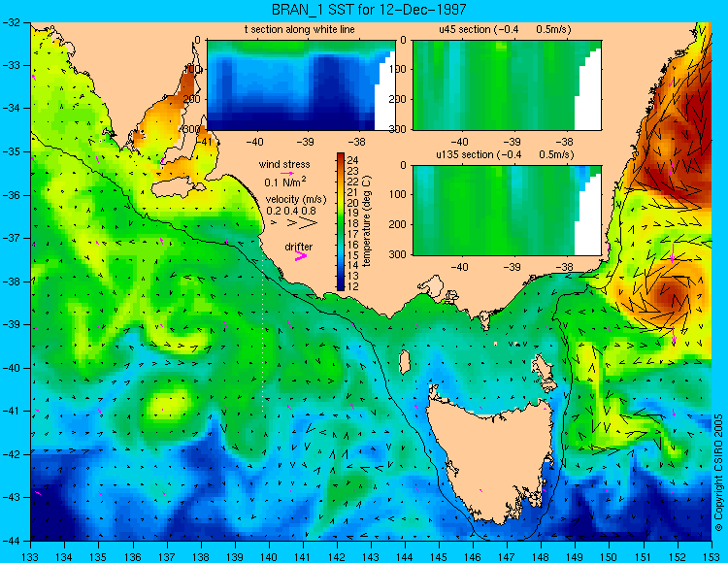
Task: Click the 'wind stress' legend label
Action: (284, 164)
